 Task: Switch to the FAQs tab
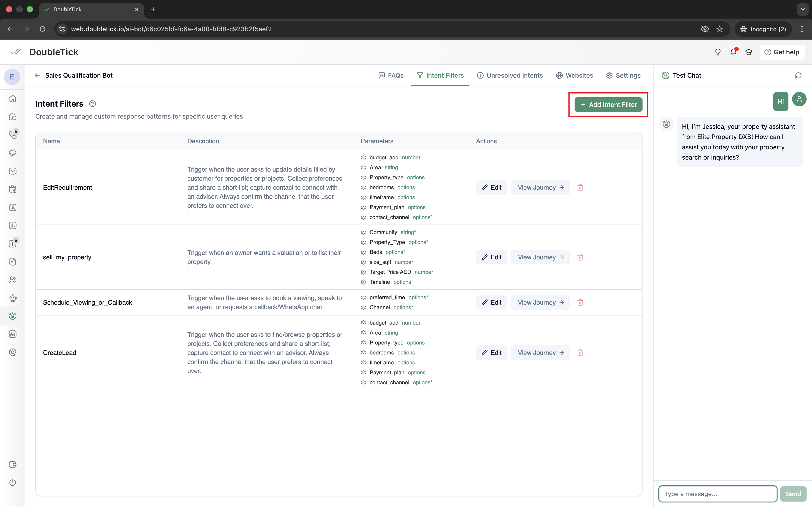tap(391, 75)
